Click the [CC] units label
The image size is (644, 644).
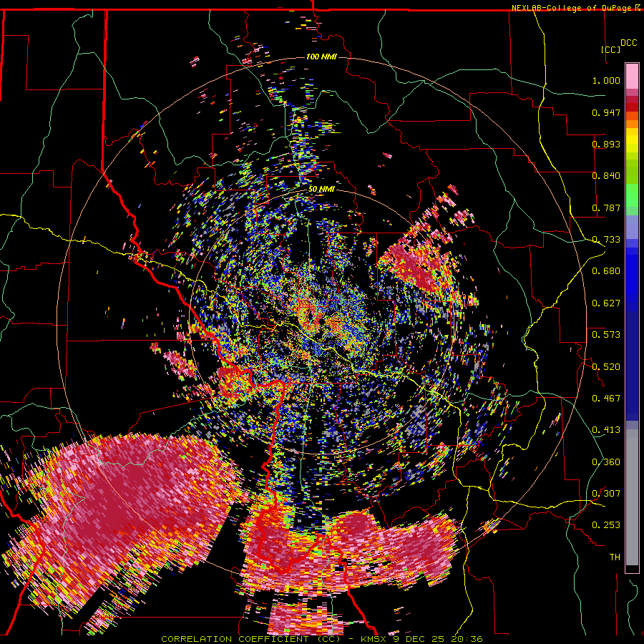[x=611, y=49]
